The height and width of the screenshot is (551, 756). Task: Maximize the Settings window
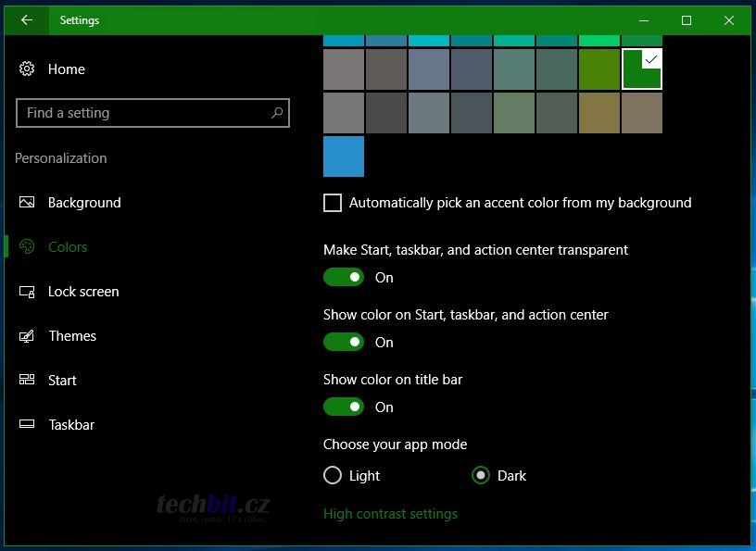[687, 19]
